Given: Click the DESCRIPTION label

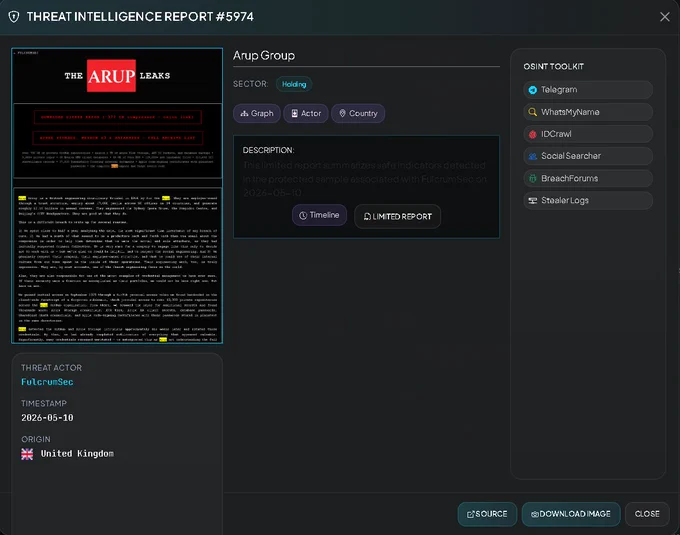Looking at the screenshot, I should pyautogui.click(x=268, y=150).
